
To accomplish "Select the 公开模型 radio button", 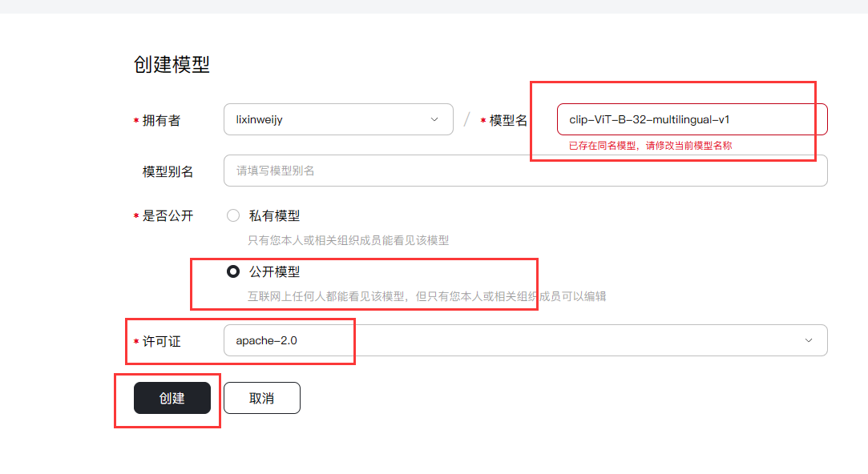I will [233, 272].
